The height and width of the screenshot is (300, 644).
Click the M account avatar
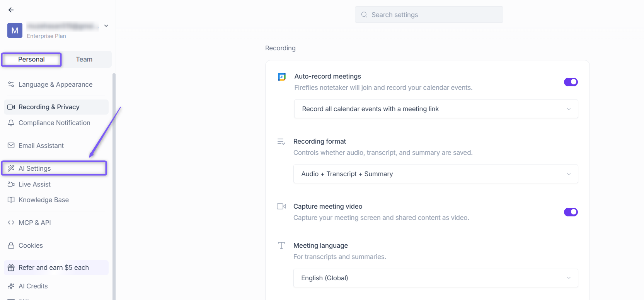click(x=15, y=30)
